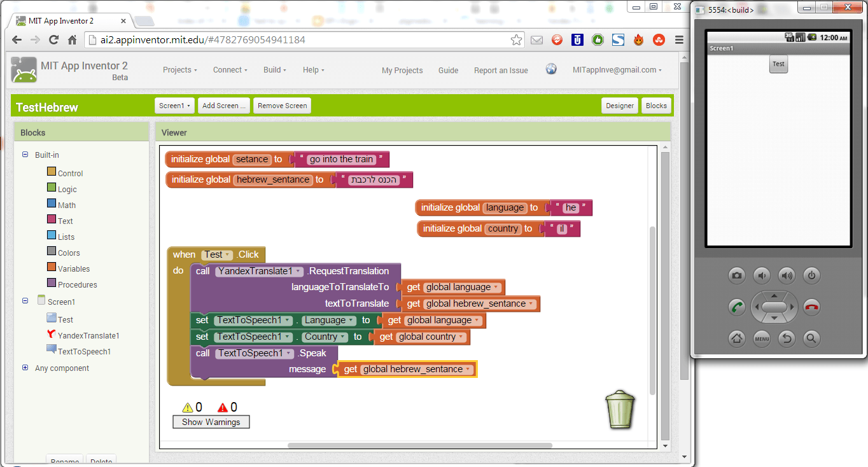Expand Any component tree node
The image size is (868, 467).
coord(25,368)
